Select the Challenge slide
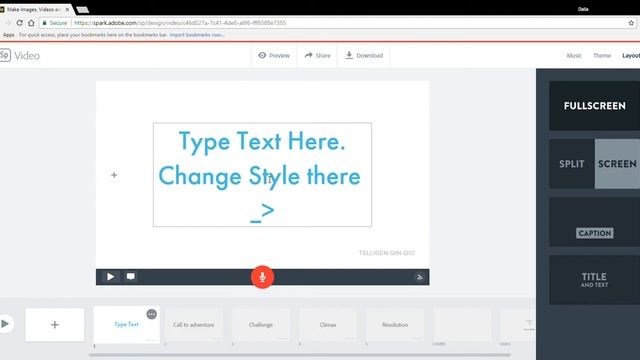The height and width of the screenshot is (360, 640). [x=261, y=325]
